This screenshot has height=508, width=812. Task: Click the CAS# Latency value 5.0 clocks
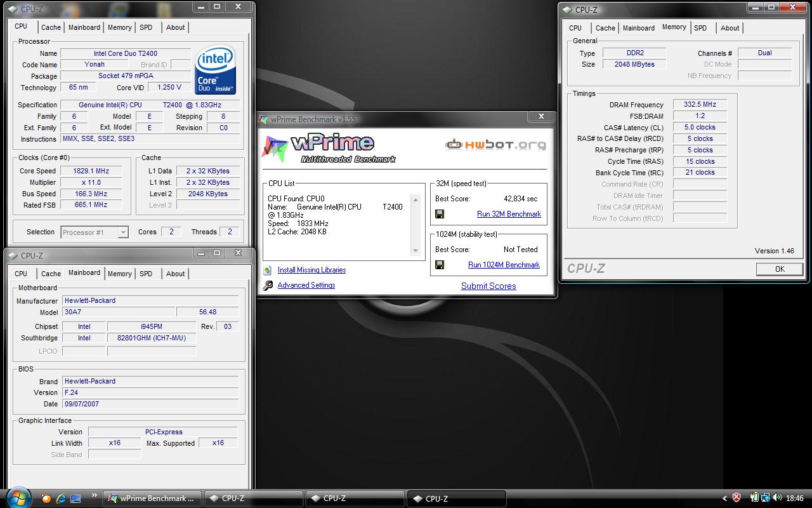tap(700, 127)
